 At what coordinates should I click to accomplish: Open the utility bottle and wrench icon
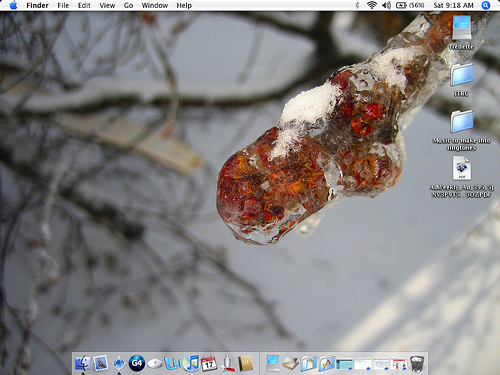click(227, 363)
